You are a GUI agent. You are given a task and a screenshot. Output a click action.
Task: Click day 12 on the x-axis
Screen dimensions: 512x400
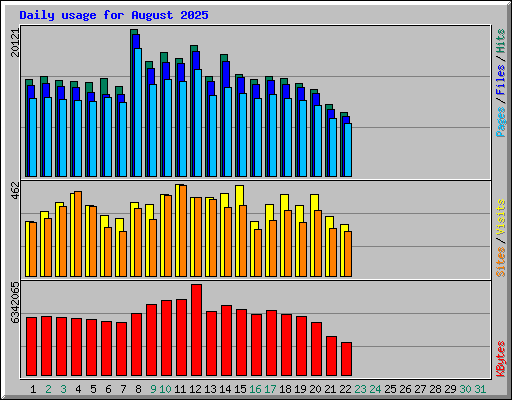195,389
